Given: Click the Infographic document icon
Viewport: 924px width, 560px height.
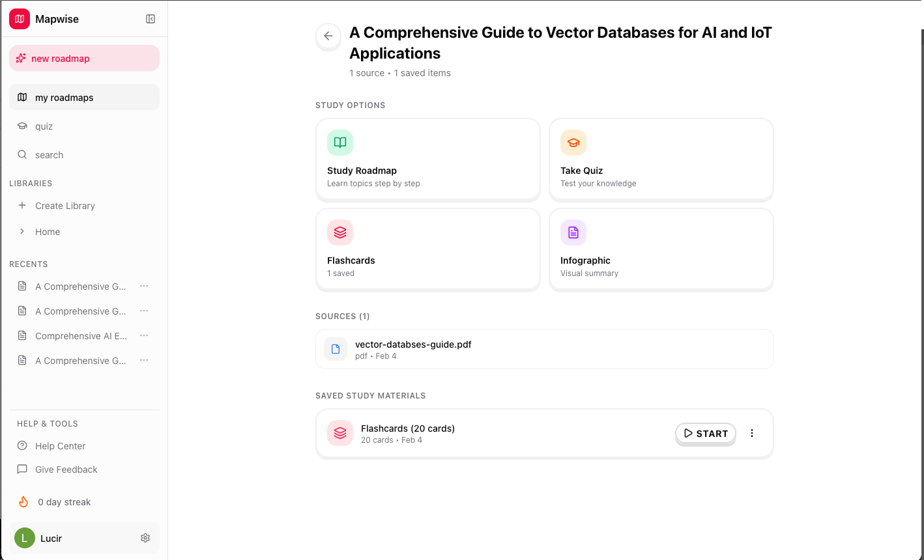Looking at the screenshot, I should tap(573, 232).
